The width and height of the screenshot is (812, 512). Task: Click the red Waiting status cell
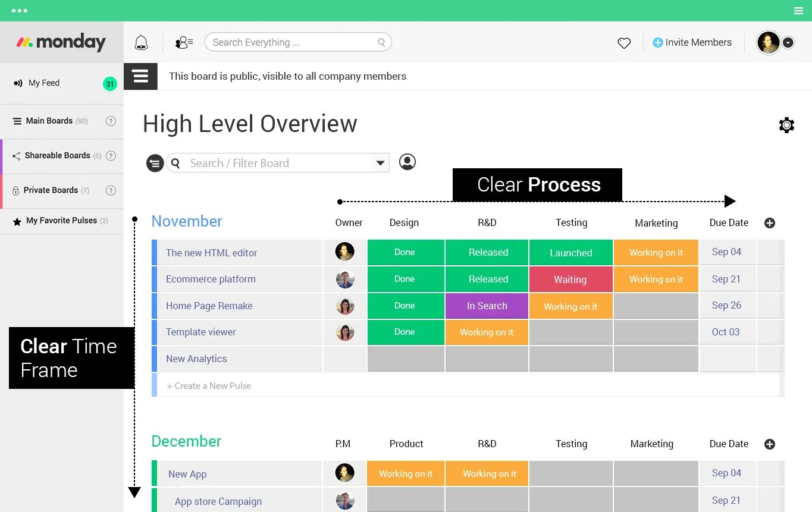point(570,279)
